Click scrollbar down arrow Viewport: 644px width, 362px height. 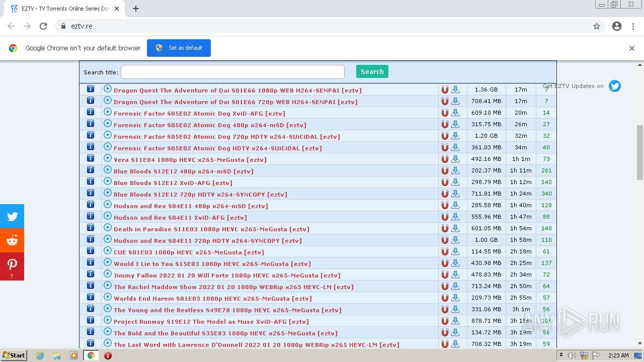[x=640, y=344]
